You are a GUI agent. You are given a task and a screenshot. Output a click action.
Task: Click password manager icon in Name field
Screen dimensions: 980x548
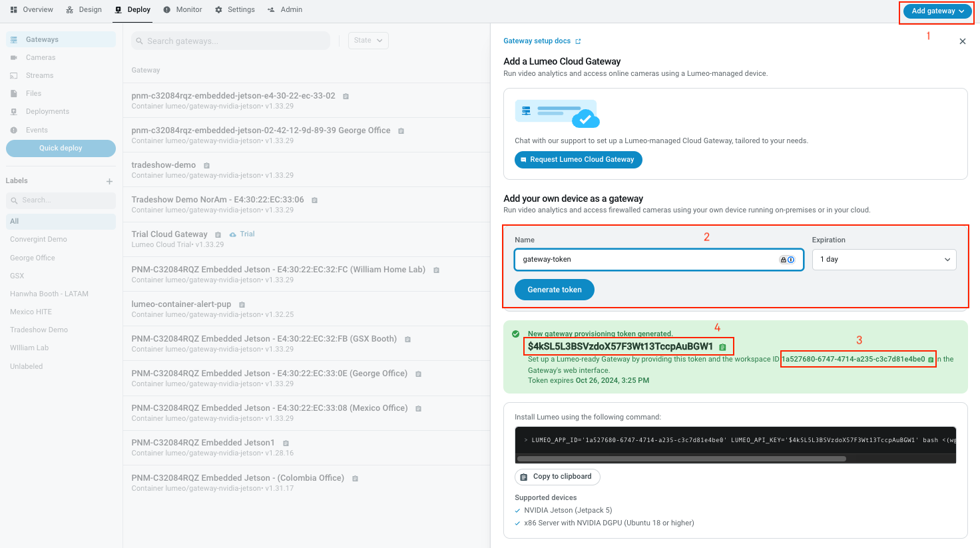787,260
